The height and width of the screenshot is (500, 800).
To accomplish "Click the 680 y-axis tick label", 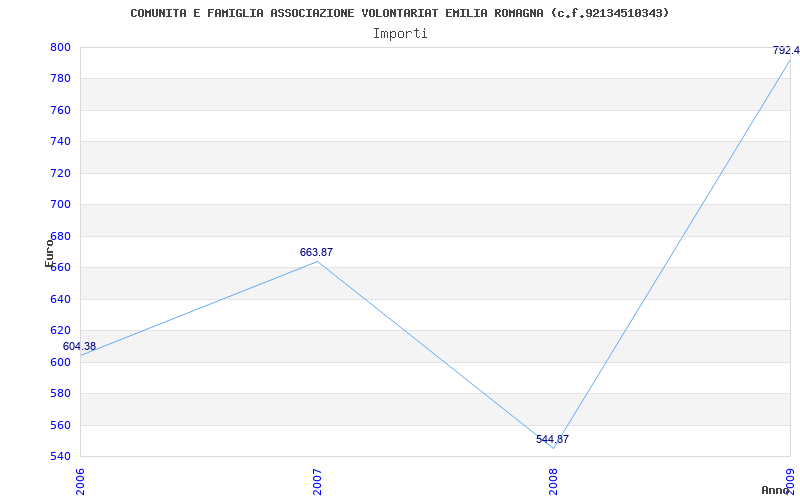I will coord(59,237).
